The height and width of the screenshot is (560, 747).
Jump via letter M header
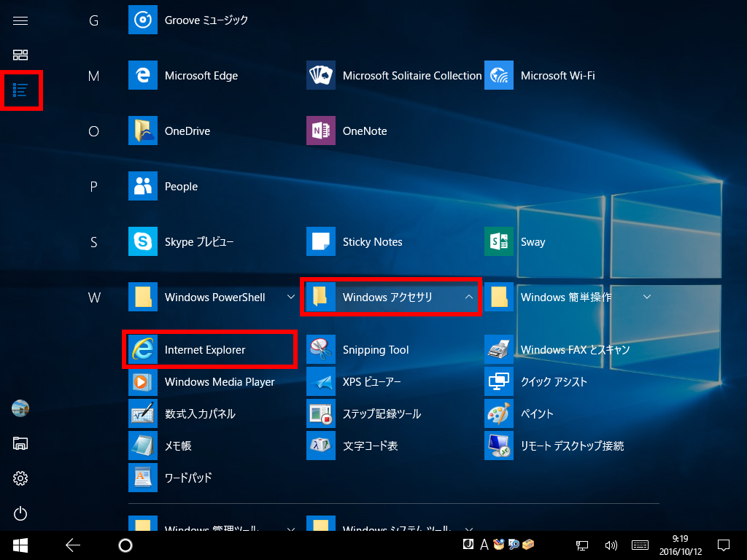(94, 76)
